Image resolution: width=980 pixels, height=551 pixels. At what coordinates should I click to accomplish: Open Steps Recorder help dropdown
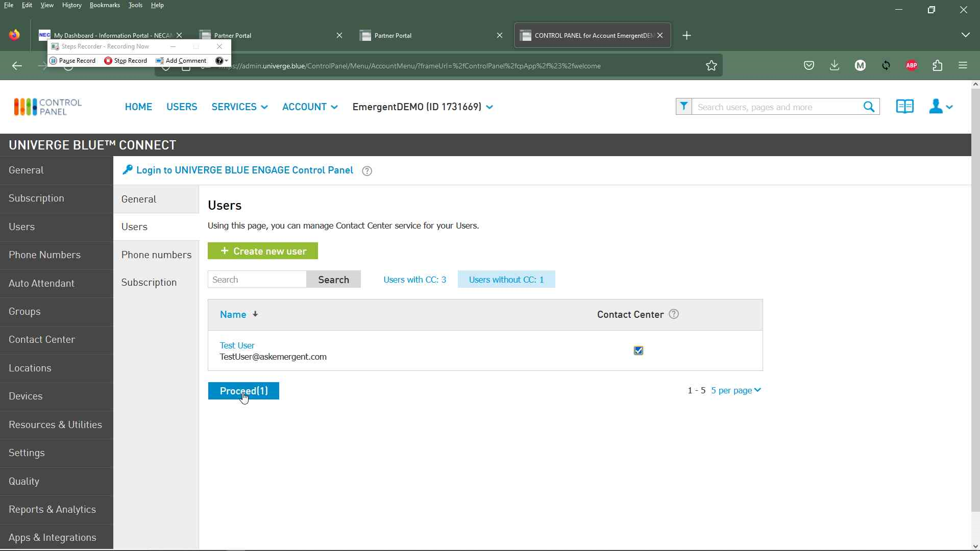[x=222, y=61]
